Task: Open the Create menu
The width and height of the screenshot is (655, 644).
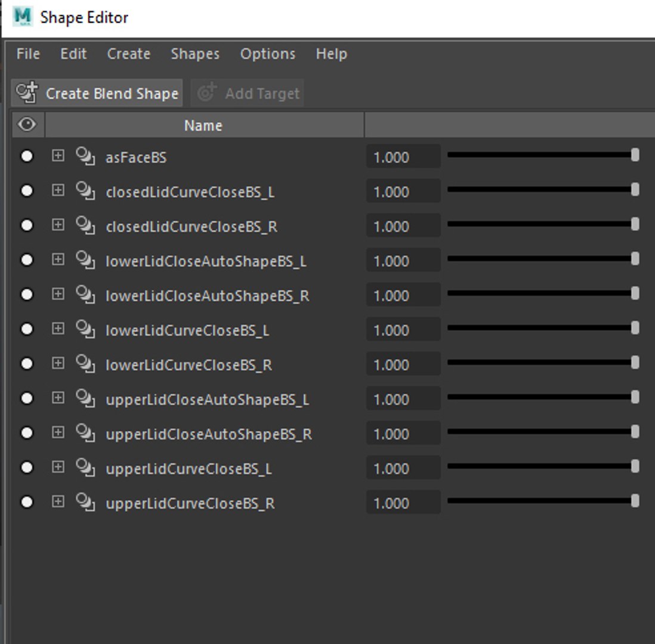Action: coord(129,54)
